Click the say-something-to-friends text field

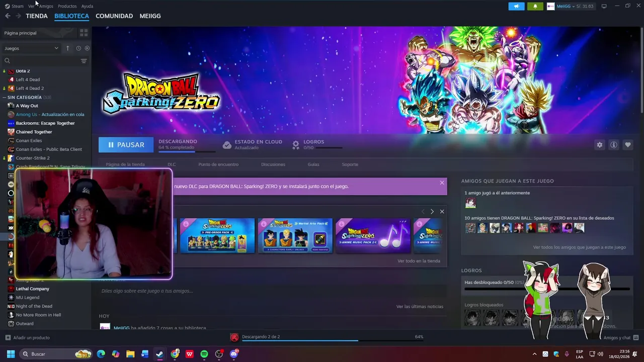point(273,291)
